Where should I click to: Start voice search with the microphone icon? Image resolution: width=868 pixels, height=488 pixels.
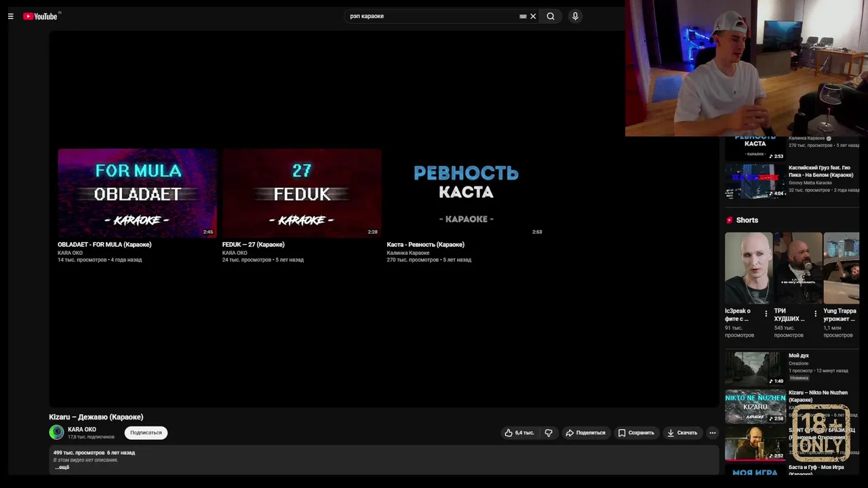575,16
